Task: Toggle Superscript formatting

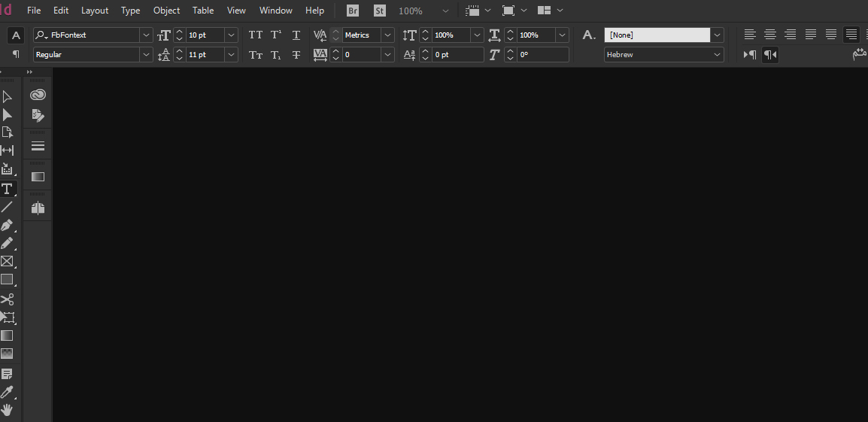Action: click(x=276, y=35)
